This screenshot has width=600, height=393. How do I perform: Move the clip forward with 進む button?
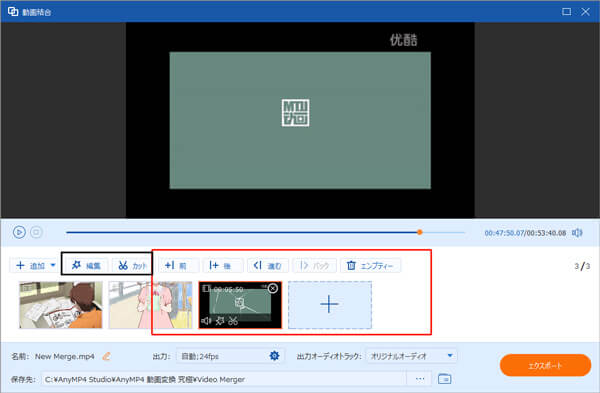[267, 266]
